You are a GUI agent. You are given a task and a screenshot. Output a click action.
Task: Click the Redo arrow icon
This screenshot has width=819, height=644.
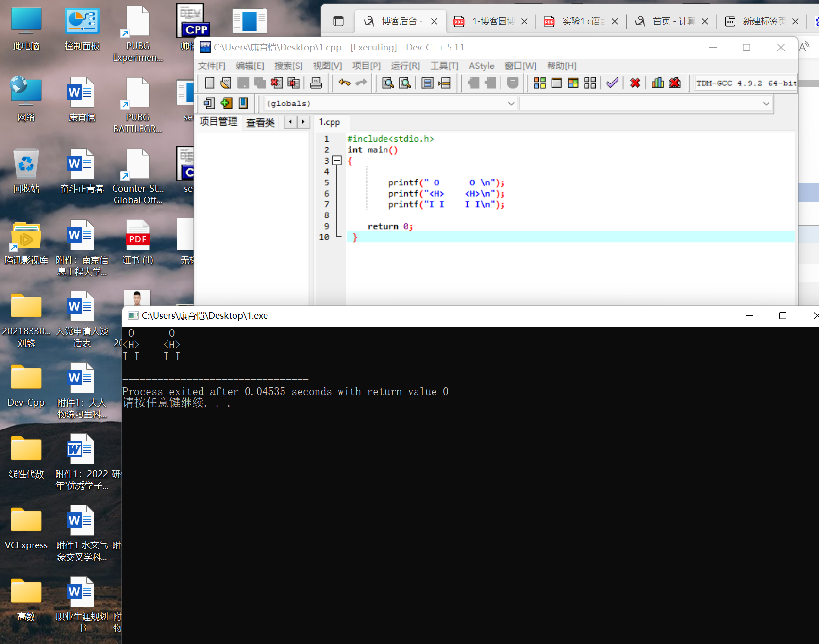[x=361, y=83]
